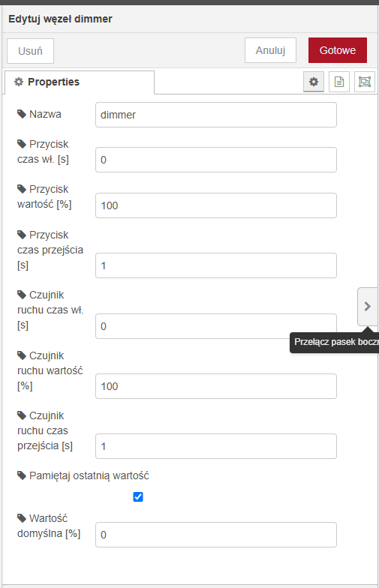Toggle sidebar with chevron arrow handle
The image size is (379, 588).
(368, 306)
